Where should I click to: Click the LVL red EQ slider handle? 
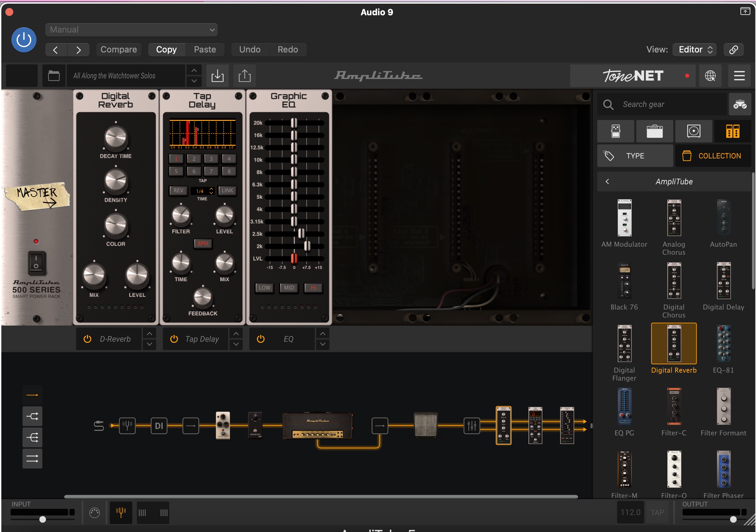tap(294, 258)
